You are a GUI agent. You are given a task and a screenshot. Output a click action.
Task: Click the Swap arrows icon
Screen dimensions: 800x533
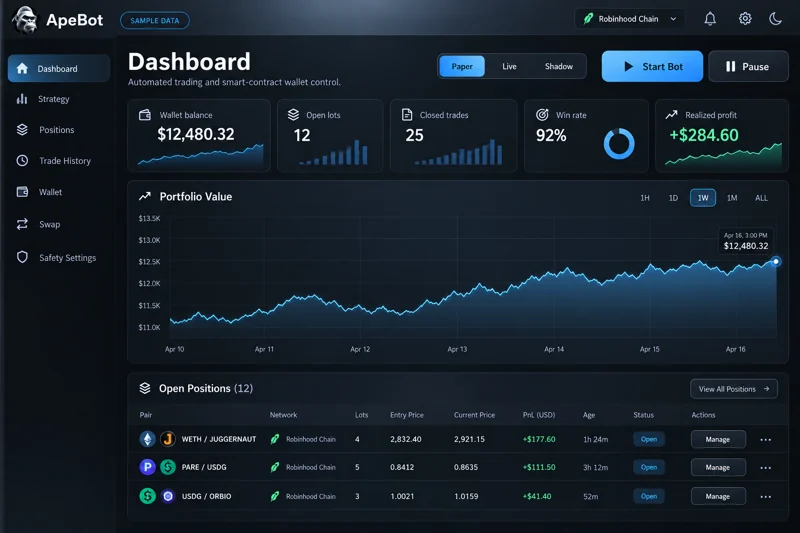[22, 224]
